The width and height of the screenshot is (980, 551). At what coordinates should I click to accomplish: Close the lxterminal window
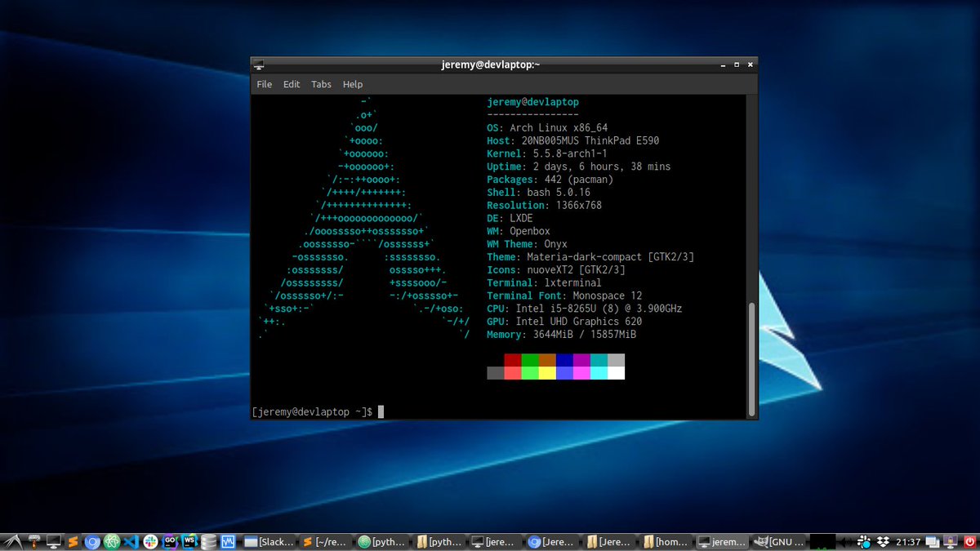(751, 64)
